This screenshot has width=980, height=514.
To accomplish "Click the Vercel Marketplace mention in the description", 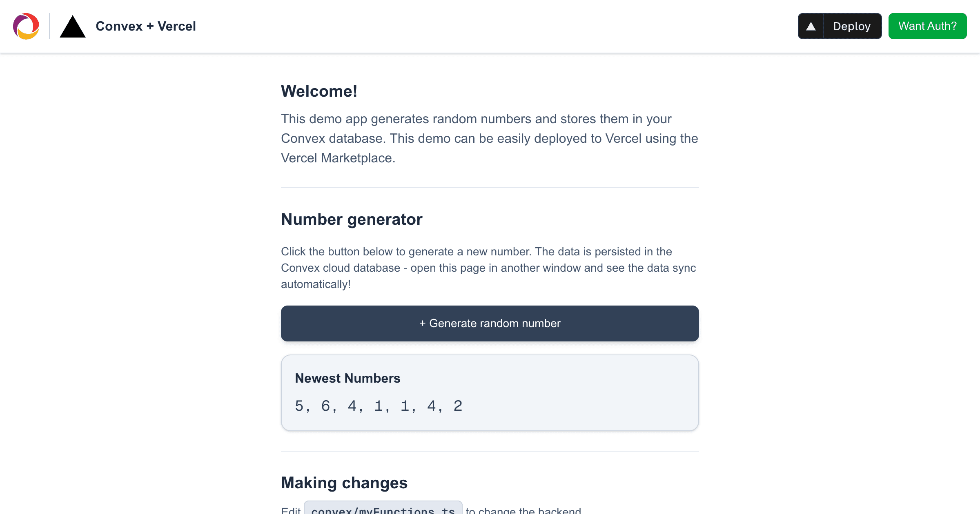I will 337,157.
